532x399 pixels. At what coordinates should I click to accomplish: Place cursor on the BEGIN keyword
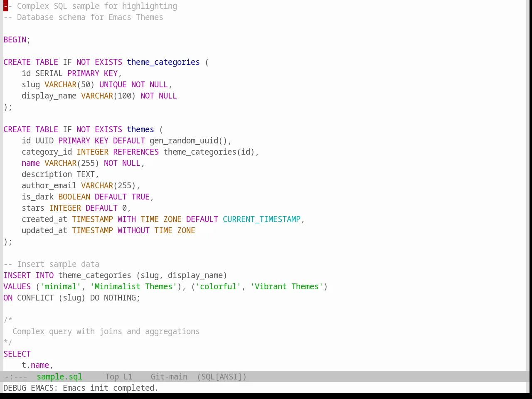(x=15, y=39)
